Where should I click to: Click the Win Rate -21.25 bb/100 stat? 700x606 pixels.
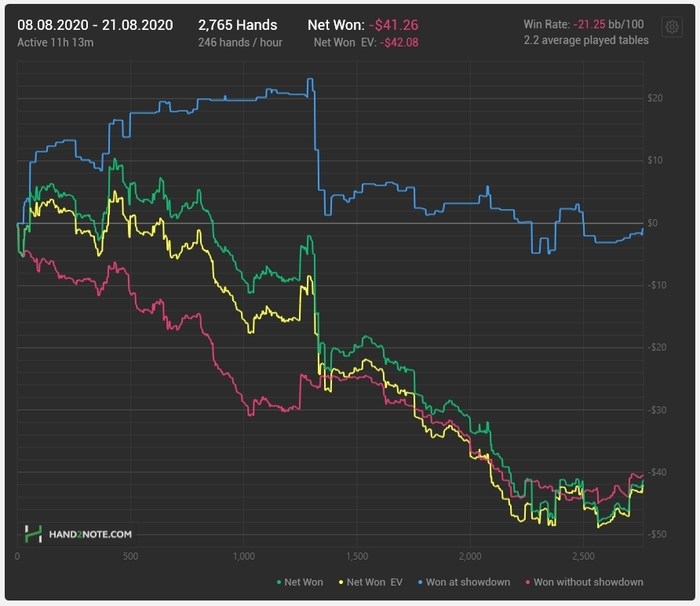click(x=583, y=23)
